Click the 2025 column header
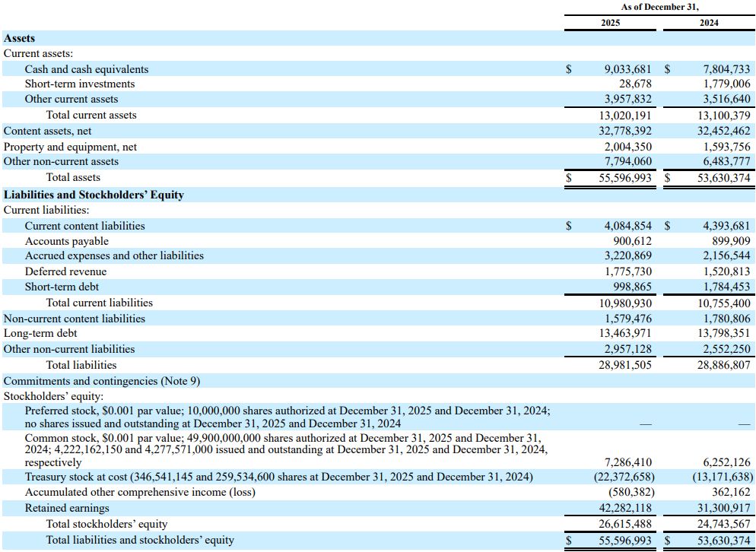 (x=611, y=23)
